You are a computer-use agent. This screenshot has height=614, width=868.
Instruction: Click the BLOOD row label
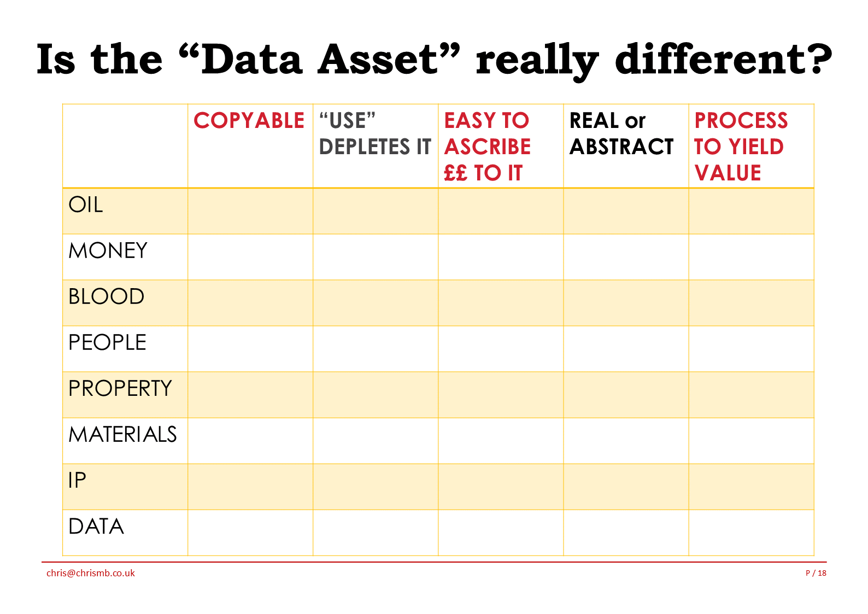point(106,297)
